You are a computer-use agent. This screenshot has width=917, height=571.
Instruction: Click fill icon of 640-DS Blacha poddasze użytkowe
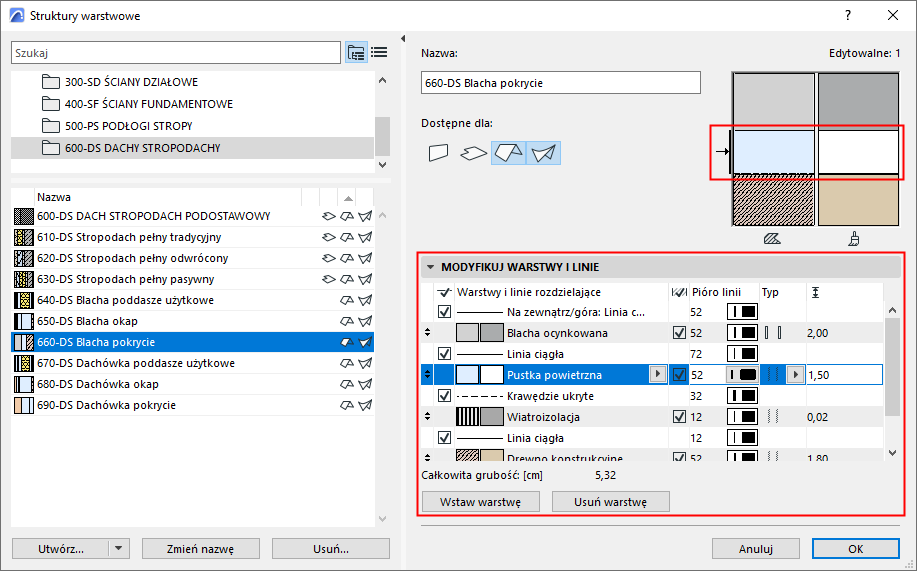coord(23,300)
